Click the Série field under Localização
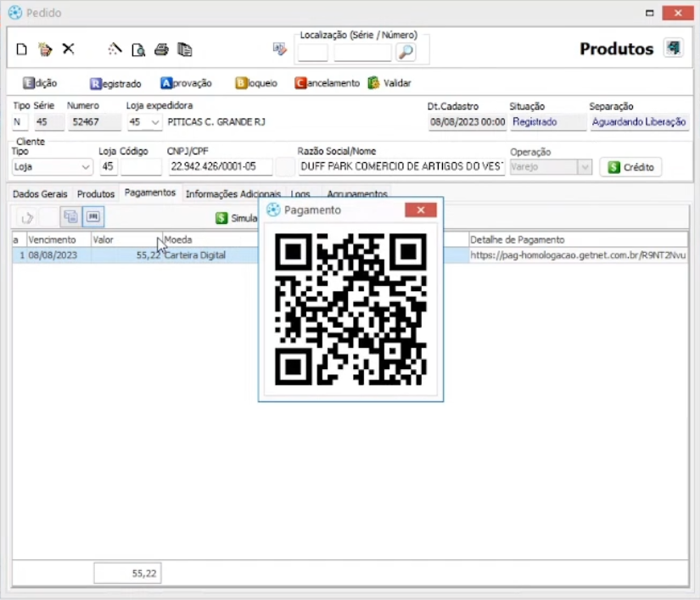The image size is (700, 600). tap(312, 53)
